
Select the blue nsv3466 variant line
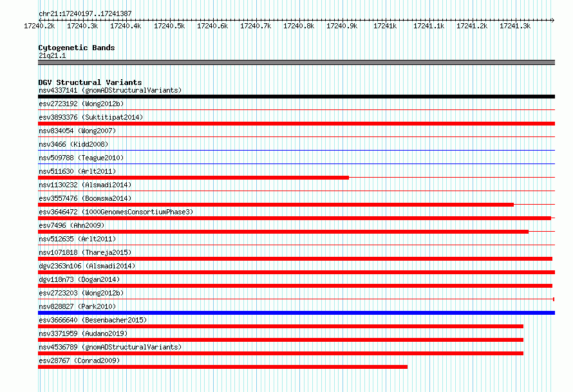click(x=296, y=150)
